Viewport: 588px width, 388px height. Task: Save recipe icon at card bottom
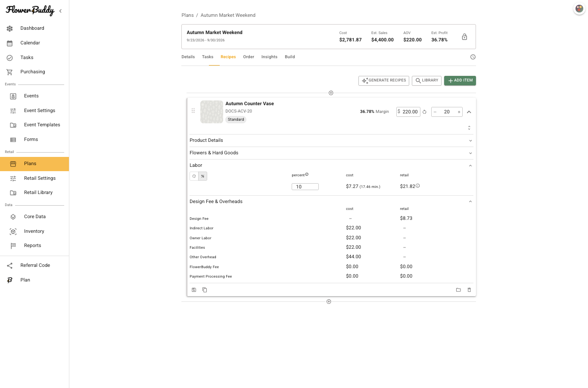[x=194, y=290]
